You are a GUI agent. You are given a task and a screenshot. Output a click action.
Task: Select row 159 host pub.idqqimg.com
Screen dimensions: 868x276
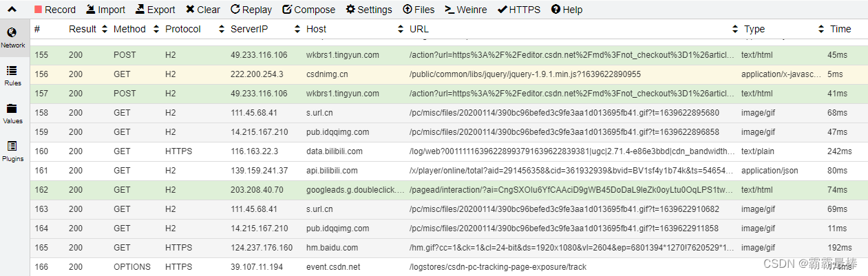point(337,132)
